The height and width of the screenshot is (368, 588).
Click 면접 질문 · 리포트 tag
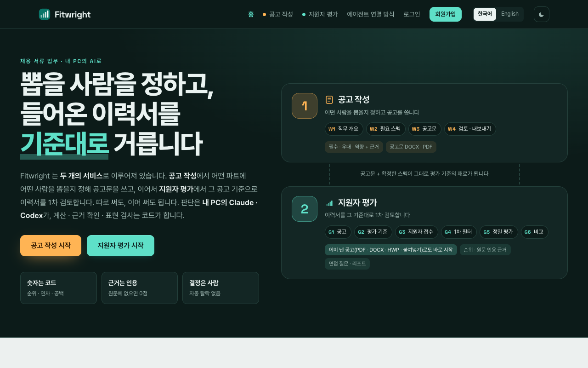[347, 264]
